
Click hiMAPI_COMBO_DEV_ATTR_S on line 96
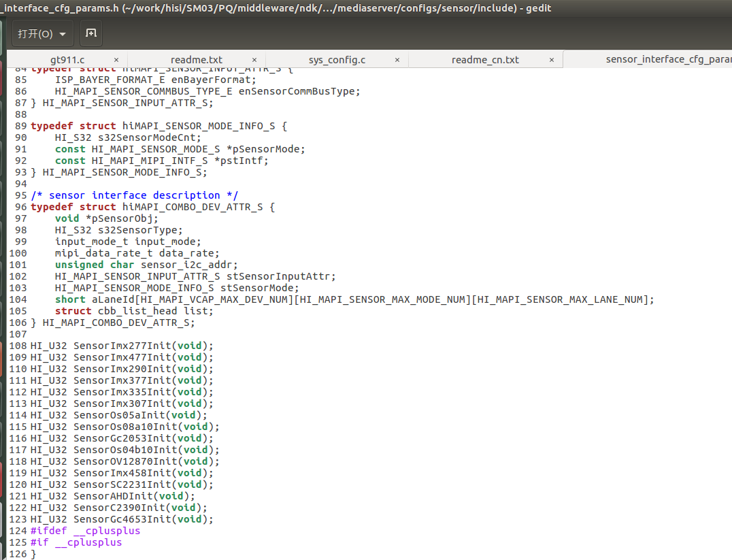(x=193, y=207)
